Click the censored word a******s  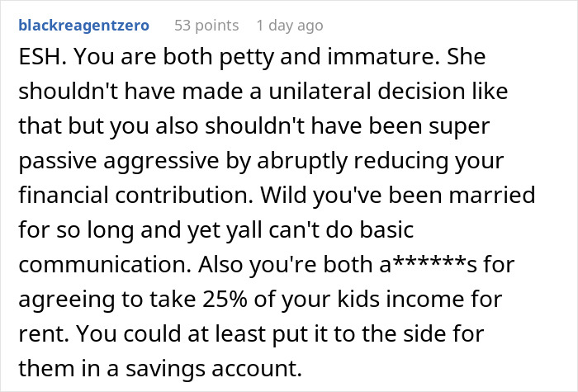tap(429, 265)
